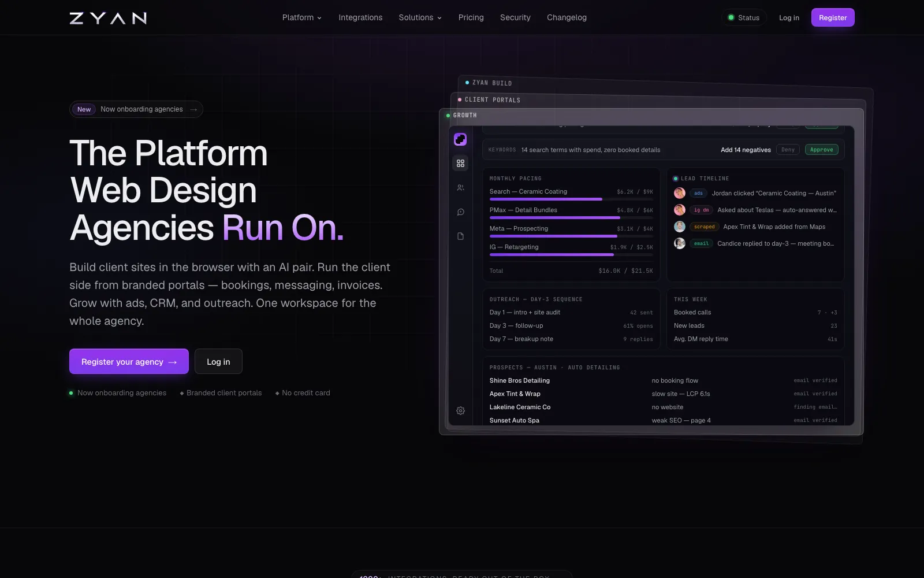Click Deny on keyword negatives
Image resolution: width=924 pixels, height=578 pixels.
click(788, 150)
